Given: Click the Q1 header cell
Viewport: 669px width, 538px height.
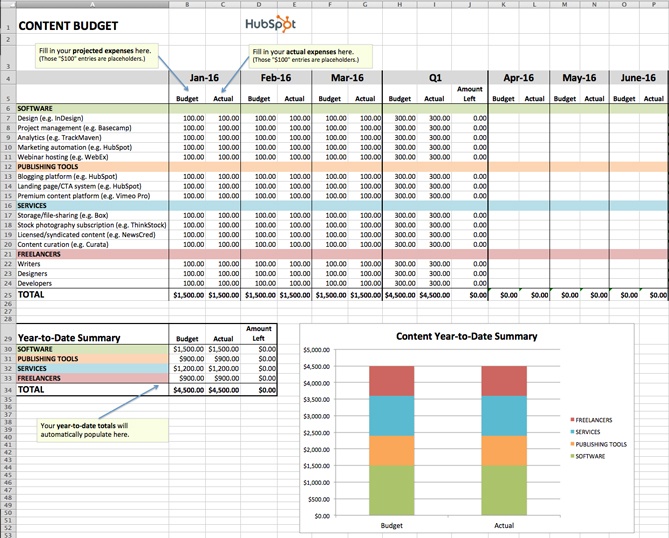Looking at the screenshot, I should (x=434, y=77).
